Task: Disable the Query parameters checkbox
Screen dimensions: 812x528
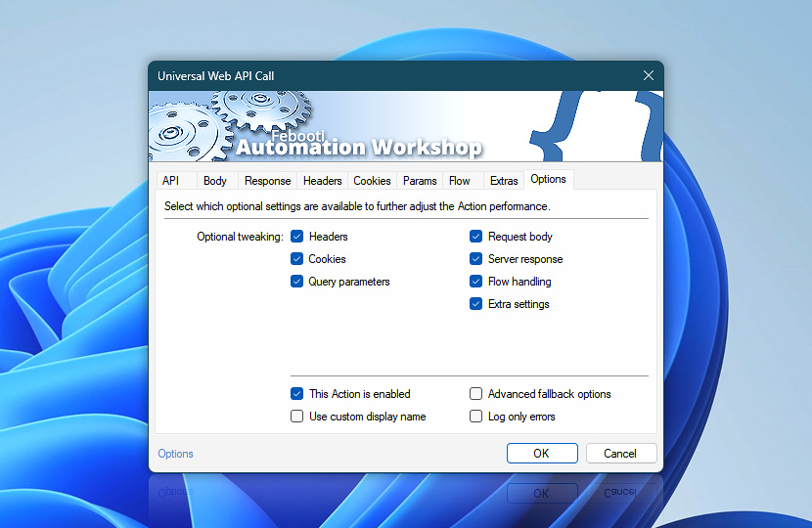Action: (296, 282)
